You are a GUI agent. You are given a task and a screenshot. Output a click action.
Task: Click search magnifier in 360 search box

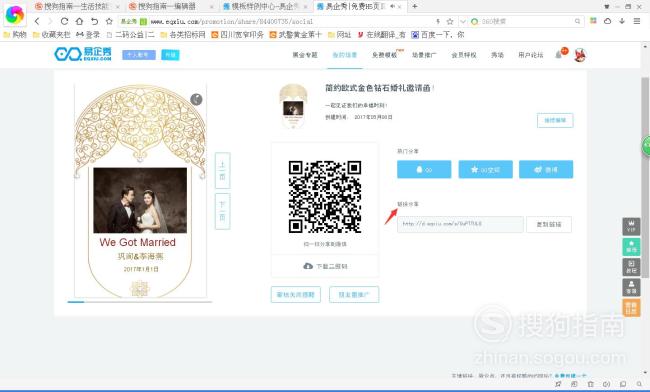[577, 22]
